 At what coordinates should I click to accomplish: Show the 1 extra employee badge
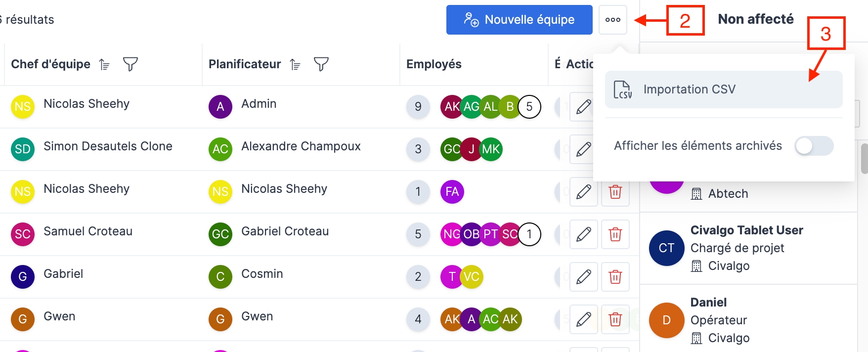click(x=529, y=234)
